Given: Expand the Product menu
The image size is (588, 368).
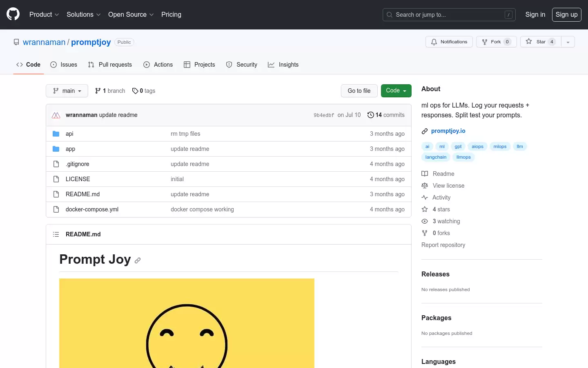Looking at the screenshot, I should pyautogui.click(x=44, y=15).
